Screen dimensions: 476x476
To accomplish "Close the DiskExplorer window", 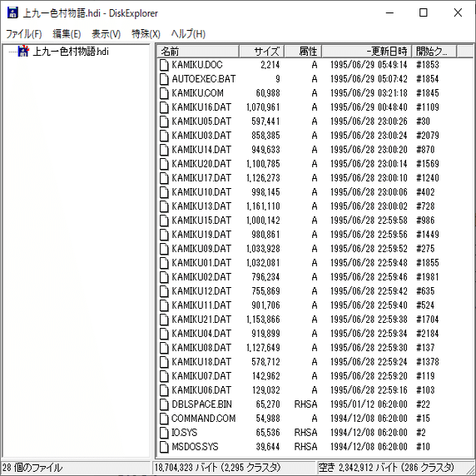I will 458,12.
